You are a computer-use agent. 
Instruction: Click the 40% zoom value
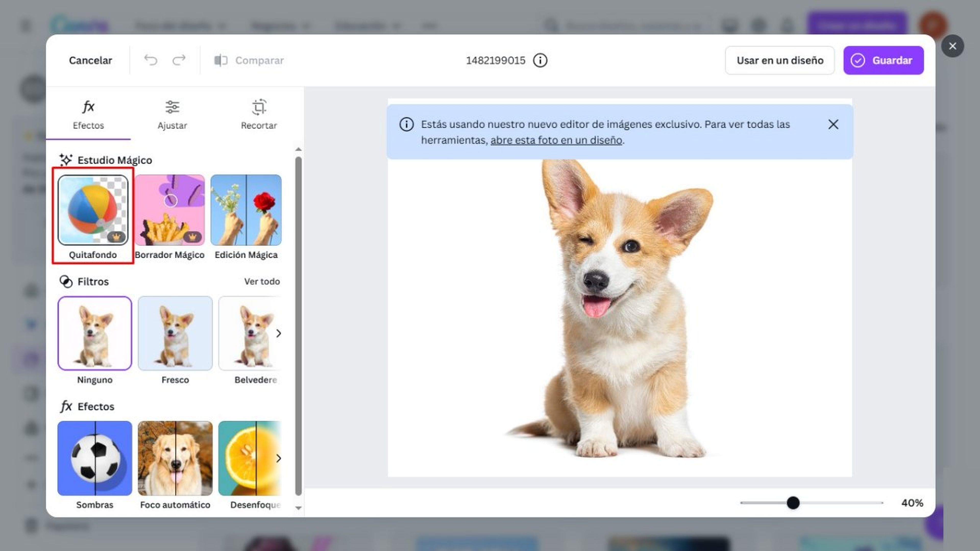pyautogui.click(x=912, y=503)
